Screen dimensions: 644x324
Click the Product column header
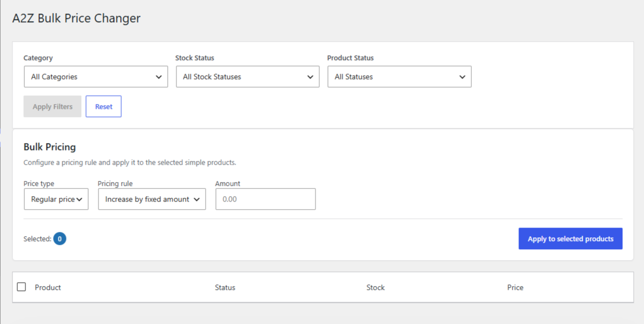[48, 287]
